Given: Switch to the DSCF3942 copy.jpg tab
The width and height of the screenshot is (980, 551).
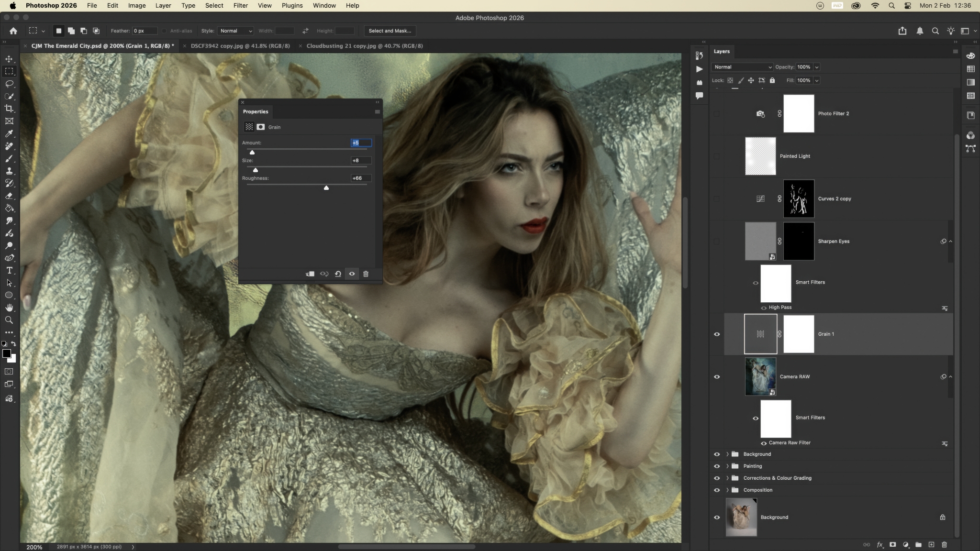Looking at the screenshot, I should pos(240,46).
